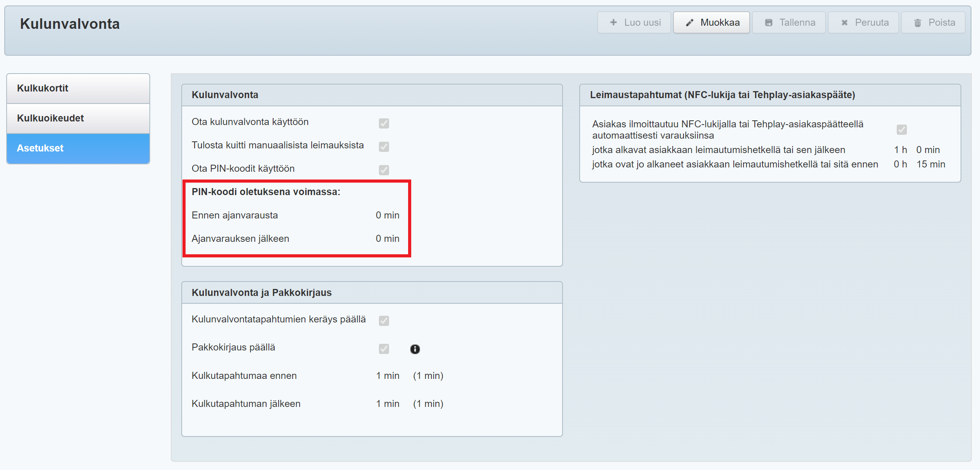Open the Kulkukortit tab

tap(78, 88)
